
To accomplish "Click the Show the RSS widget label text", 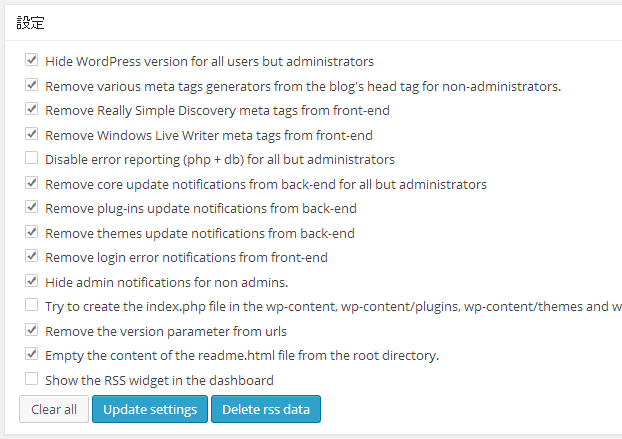I will [x=159, y=380].
